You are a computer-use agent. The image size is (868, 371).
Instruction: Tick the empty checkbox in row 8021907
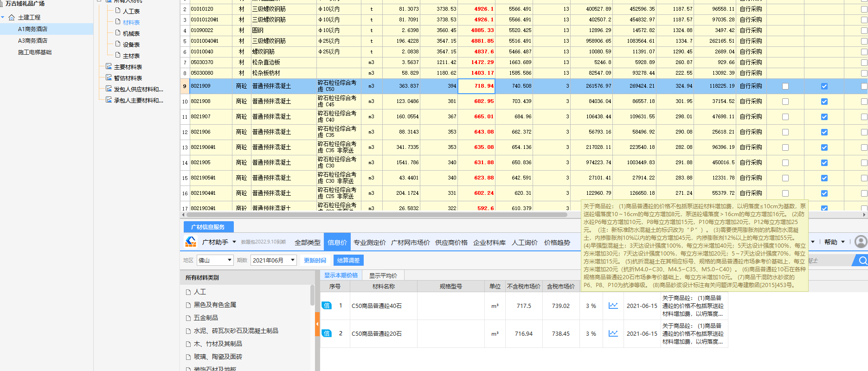[785, 117]
